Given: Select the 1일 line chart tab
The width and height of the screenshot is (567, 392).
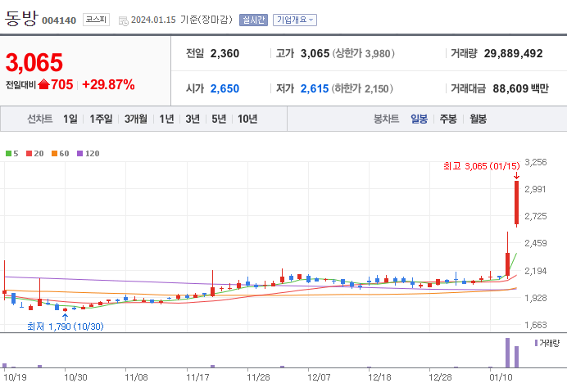Looking at the screenshot, I should [x=70, y=119].
